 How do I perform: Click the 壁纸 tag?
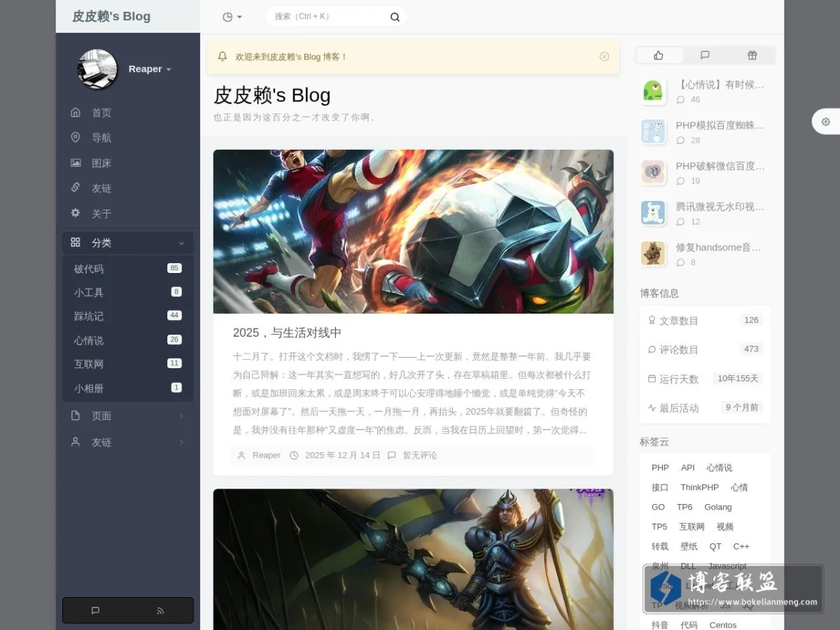coord(689,546)
